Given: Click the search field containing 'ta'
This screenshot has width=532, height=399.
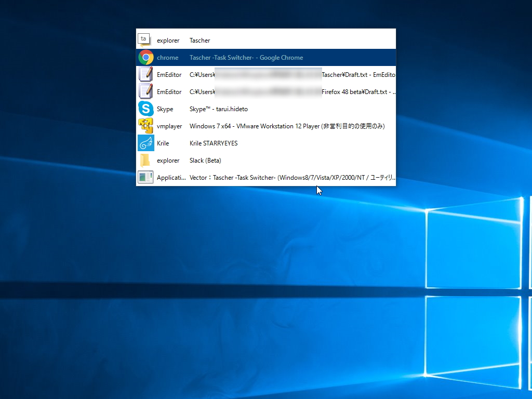Looking at the screenshot, I should 143,39.
